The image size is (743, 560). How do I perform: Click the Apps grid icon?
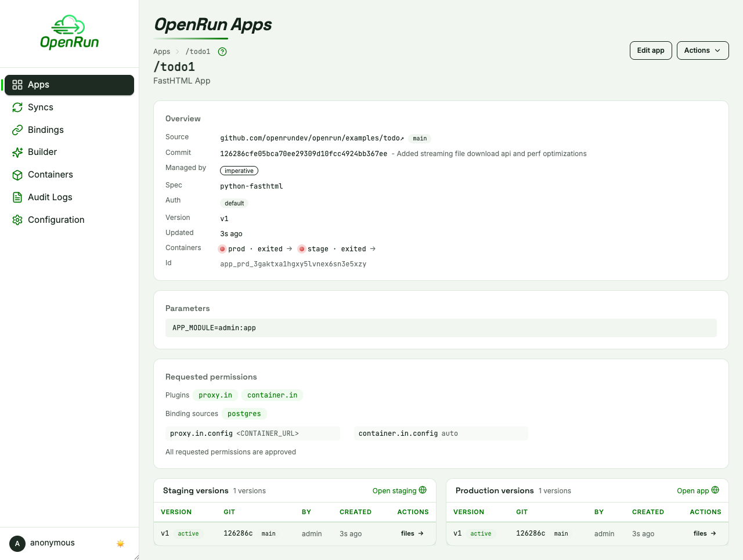[17, 85]
